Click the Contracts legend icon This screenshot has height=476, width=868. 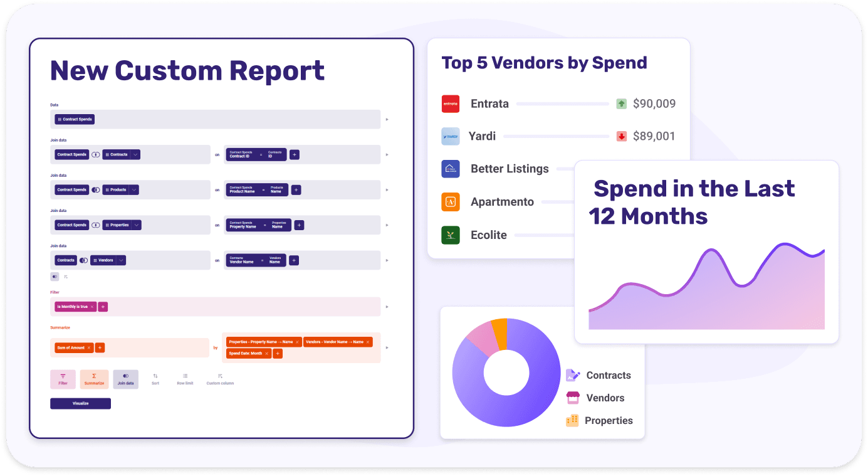pos(573,375)
